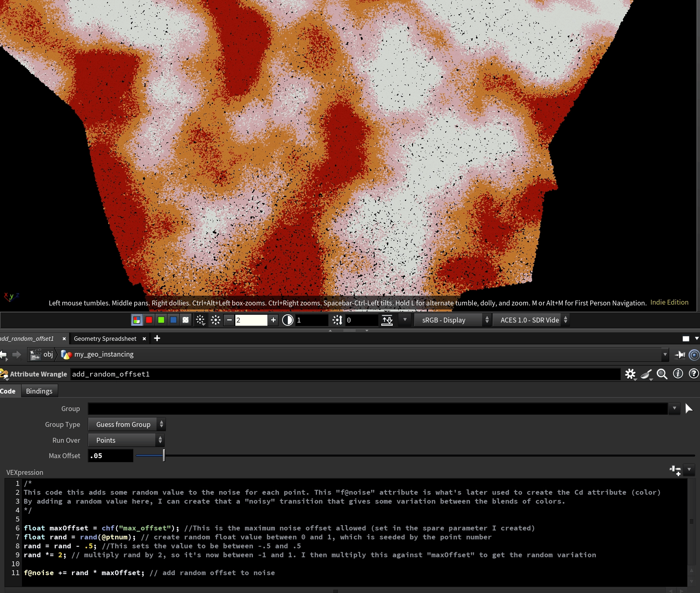Viewport: 700px width, 593px height.
Task: Click the magnifier search parameters icon
Action: (x=662, y=374)
